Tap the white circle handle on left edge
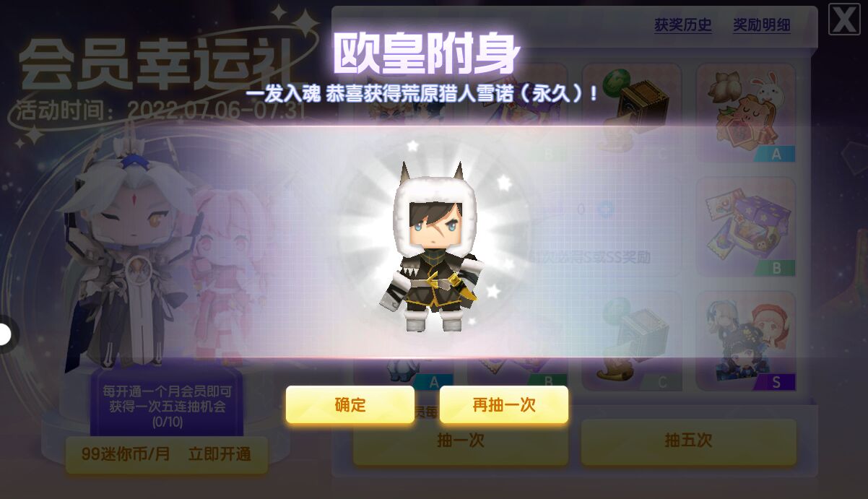Image resolution: width=868 pixels, height=499 pixels. [5, 334]
